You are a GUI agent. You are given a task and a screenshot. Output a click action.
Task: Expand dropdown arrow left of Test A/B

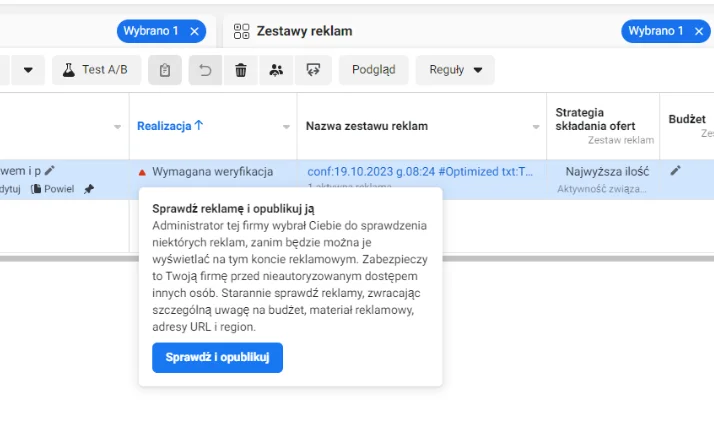(x=28, y=70)
